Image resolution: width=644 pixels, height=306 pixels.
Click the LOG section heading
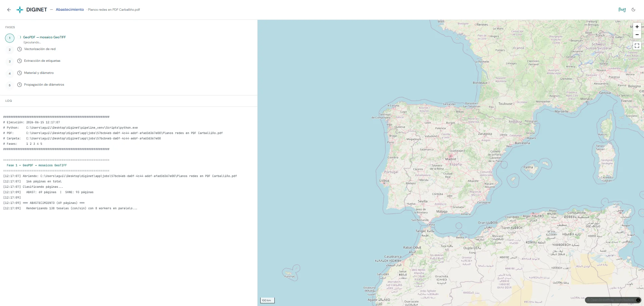pos(9,101)
